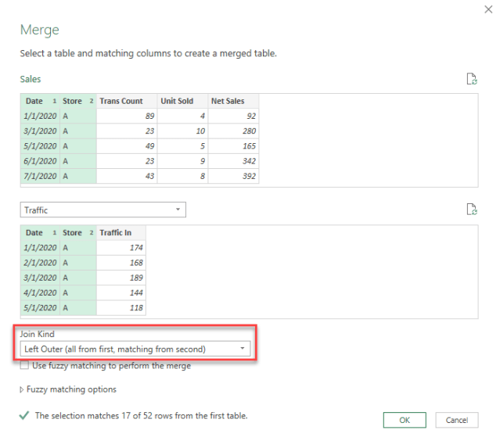Select the Store column header in Sales table

pyautogui.click(x=78, y=101)
